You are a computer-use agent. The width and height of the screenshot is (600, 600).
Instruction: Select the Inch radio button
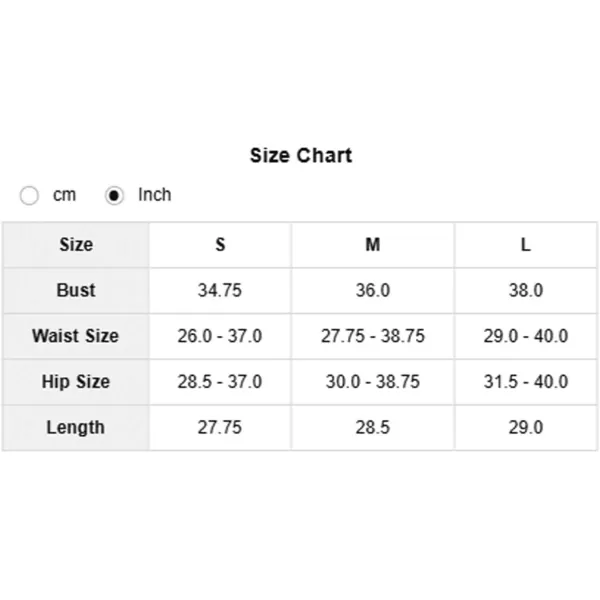tap(114, 196)
